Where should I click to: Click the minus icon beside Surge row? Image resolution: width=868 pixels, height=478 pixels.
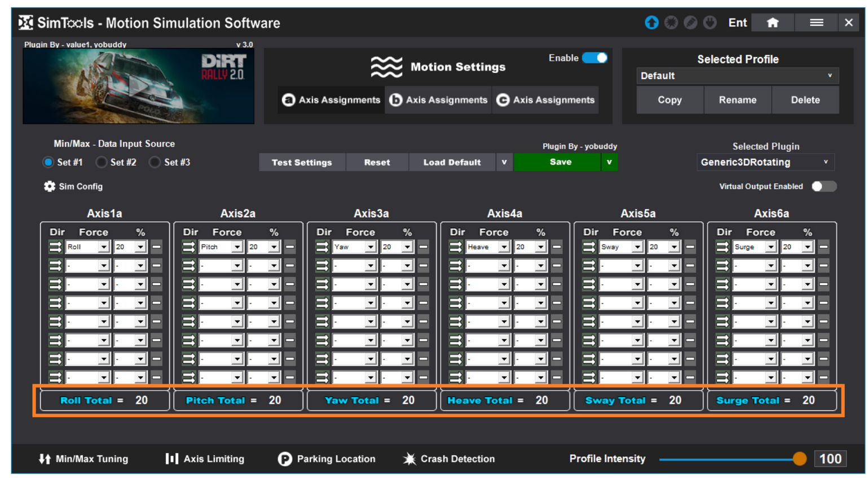pyautogui.click(x=823, y=247)
